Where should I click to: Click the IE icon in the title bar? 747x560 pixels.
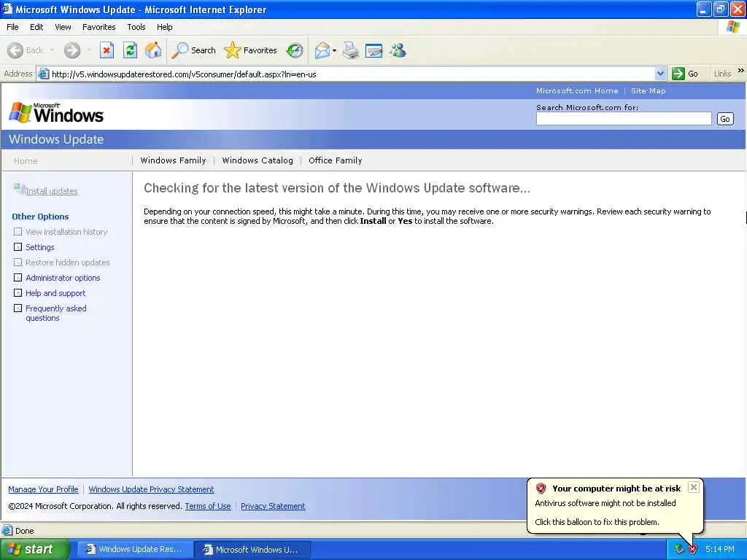(7, 9)
